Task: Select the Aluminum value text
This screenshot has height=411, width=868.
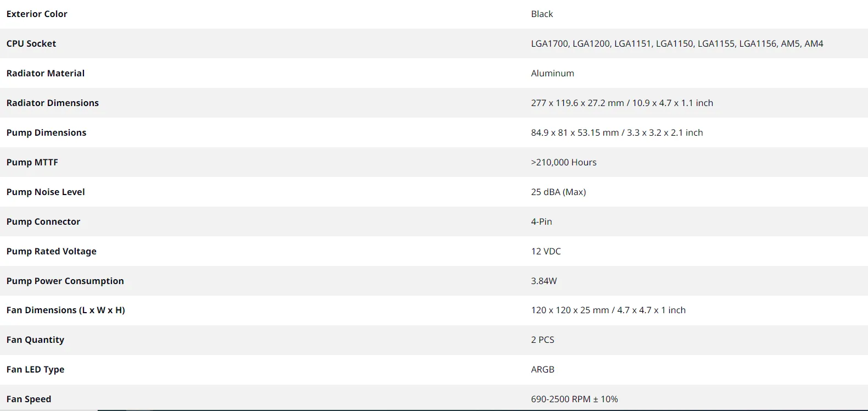Action: click(552, 73)
